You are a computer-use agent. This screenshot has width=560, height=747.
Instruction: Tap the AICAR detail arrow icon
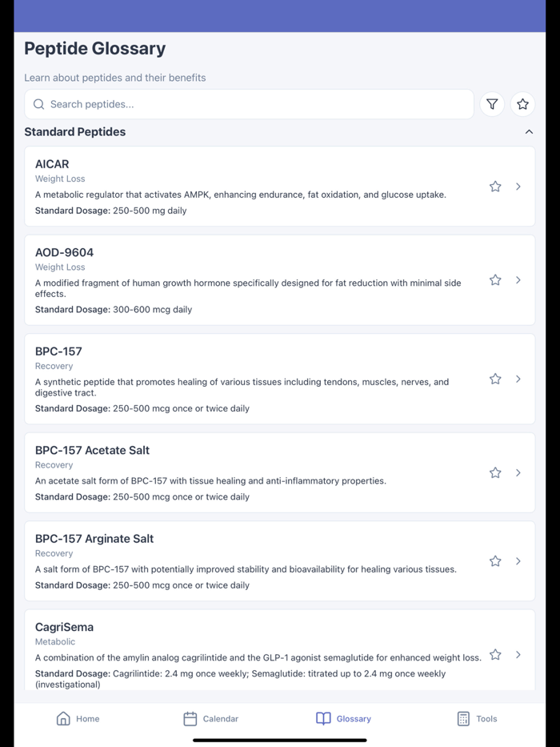pos(518,187)
